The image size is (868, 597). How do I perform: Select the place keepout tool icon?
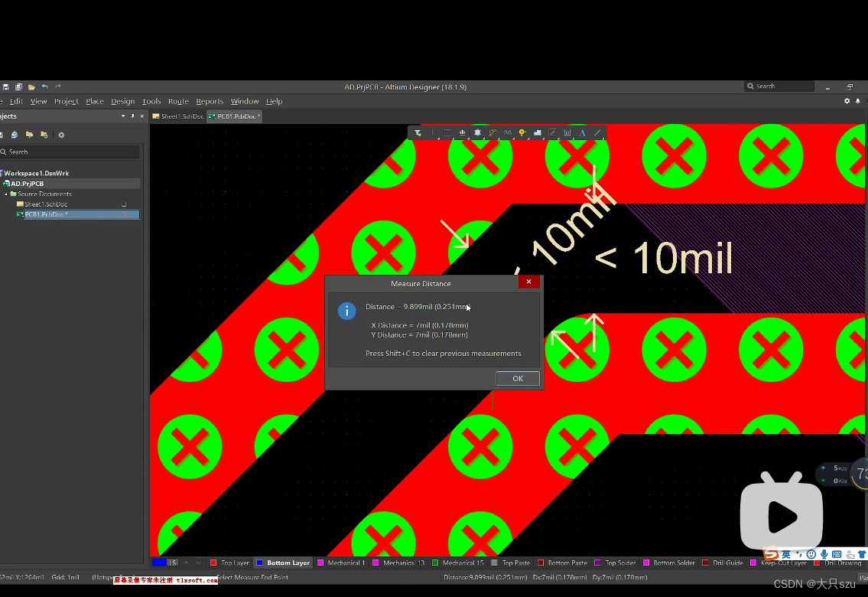552,133
